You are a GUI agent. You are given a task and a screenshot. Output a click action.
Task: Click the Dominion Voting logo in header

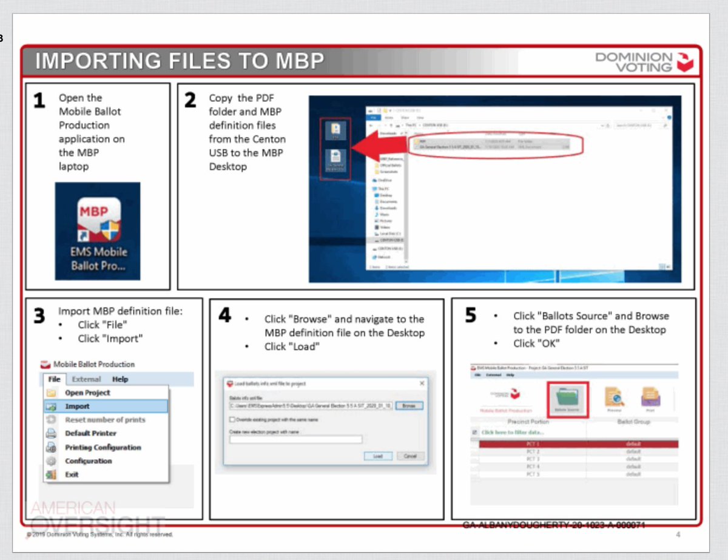[644, 61]
